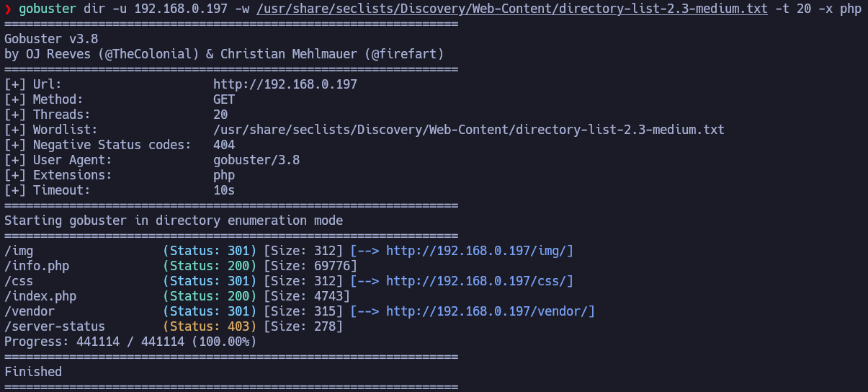Click the Gobuster v3.8 banner title
This screenshot has width=868, height=392.
tap(51, 39)
